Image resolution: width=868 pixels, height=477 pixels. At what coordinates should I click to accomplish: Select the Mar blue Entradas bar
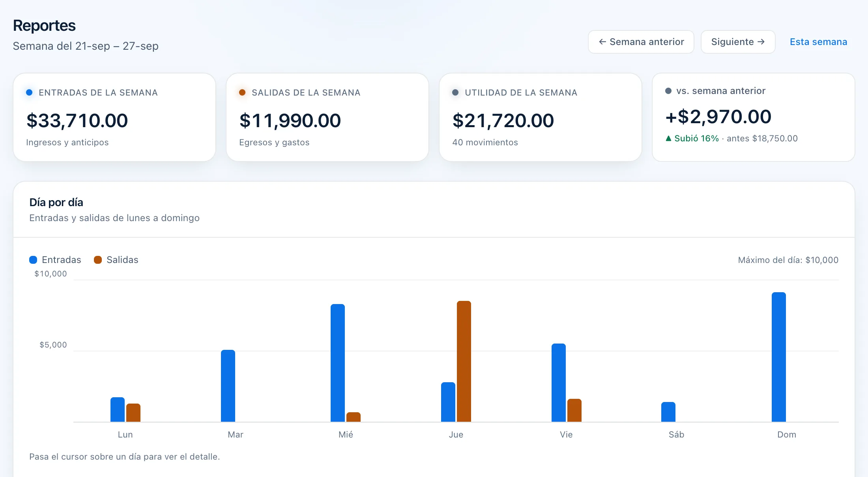click(x=228, y=386)
